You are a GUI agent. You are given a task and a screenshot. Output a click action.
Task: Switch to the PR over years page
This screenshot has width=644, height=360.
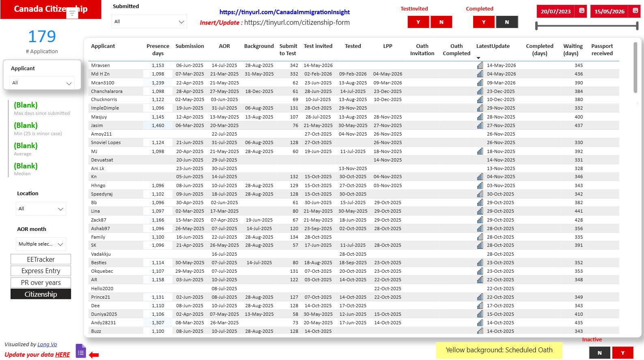(x=41, y=282)
